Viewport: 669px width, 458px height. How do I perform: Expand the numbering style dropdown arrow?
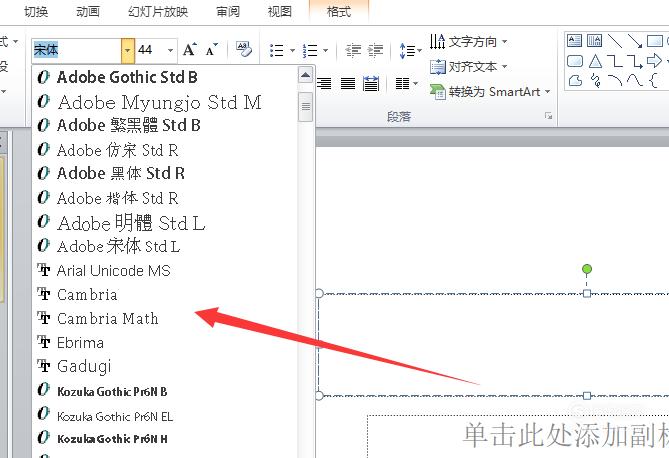coord(326,50)
